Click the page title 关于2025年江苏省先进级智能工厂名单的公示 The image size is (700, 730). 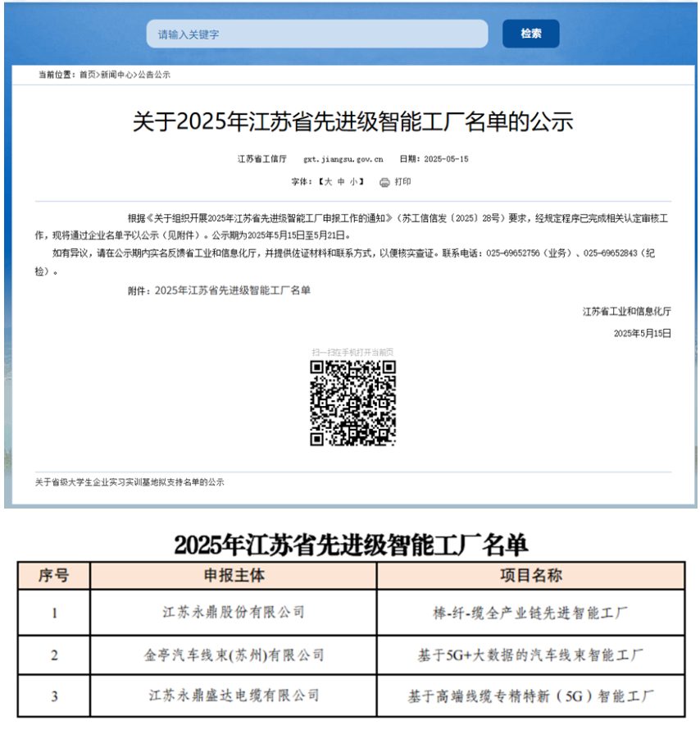tap(352, 122)
